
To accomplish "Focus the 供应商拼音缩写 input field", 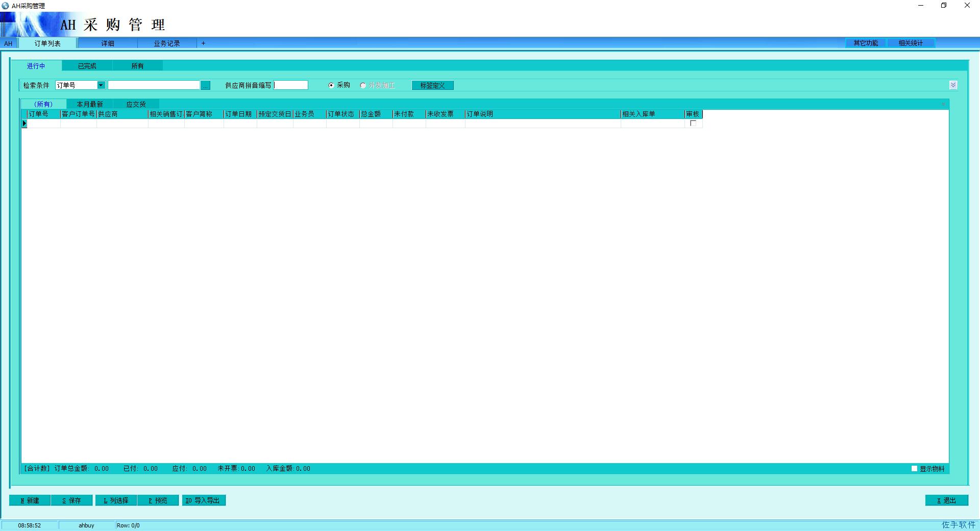I will tap(291, 85).
